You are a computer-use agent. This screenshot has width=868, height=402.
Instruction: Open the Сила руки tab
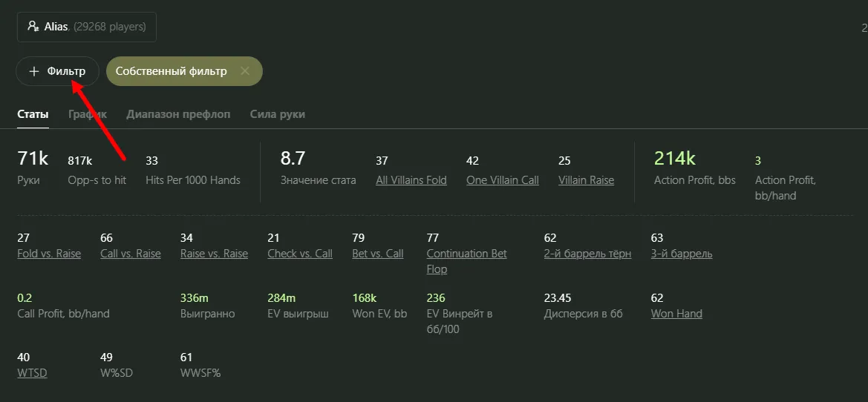[x=277, y=114]
